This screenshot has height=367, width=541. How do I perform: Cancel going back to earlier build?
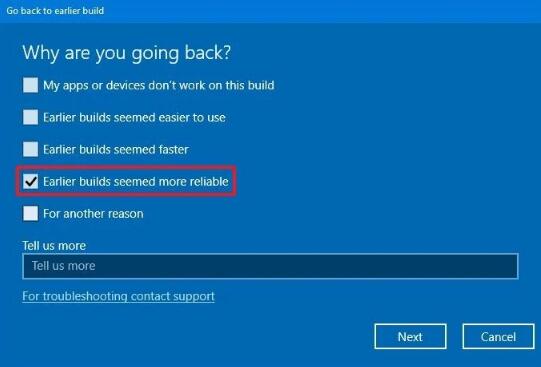click(x=498, y=336)
